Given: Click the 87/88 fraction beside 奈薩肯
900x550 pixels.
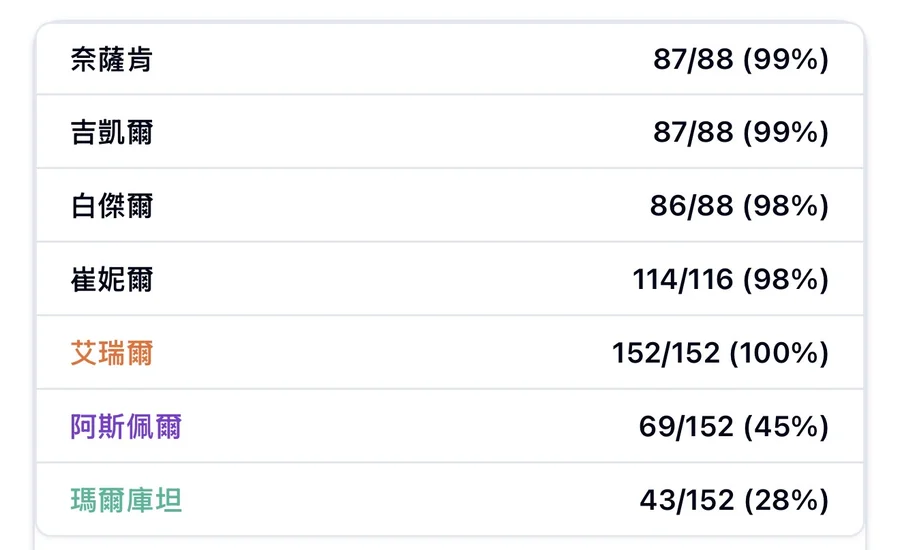Looking at the screenshot, I should pos(693,60).
